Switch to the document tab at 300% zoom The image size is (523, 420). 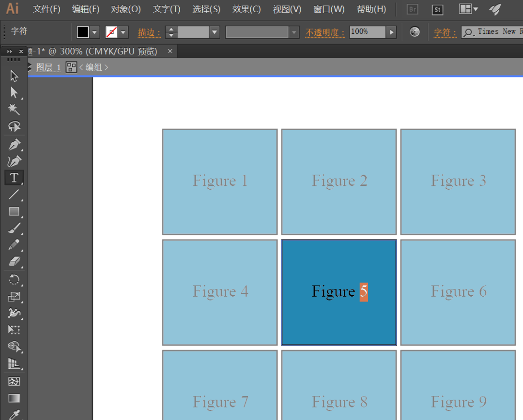tap(92, 51)
